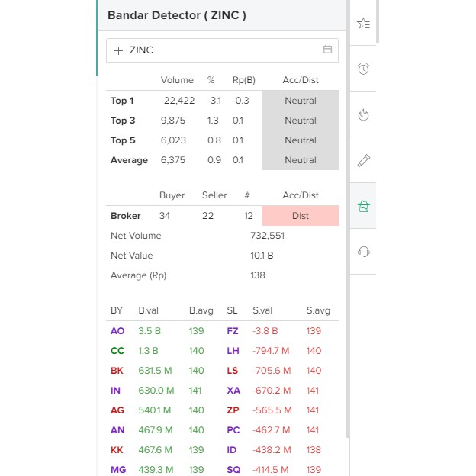
Task: Click Top 1 volume value -22,422
Action: (178, 101)
